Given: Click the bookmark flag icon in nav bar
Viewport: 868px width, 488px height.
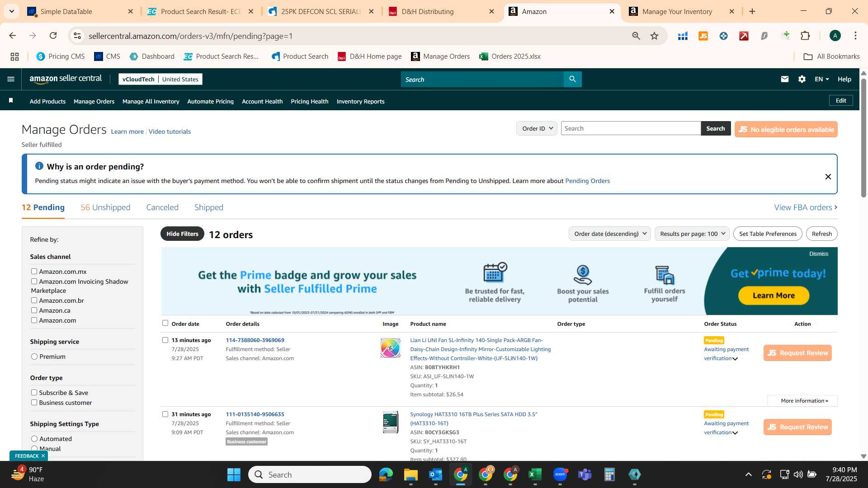Looking at the screenshot, I should (11, 101).
